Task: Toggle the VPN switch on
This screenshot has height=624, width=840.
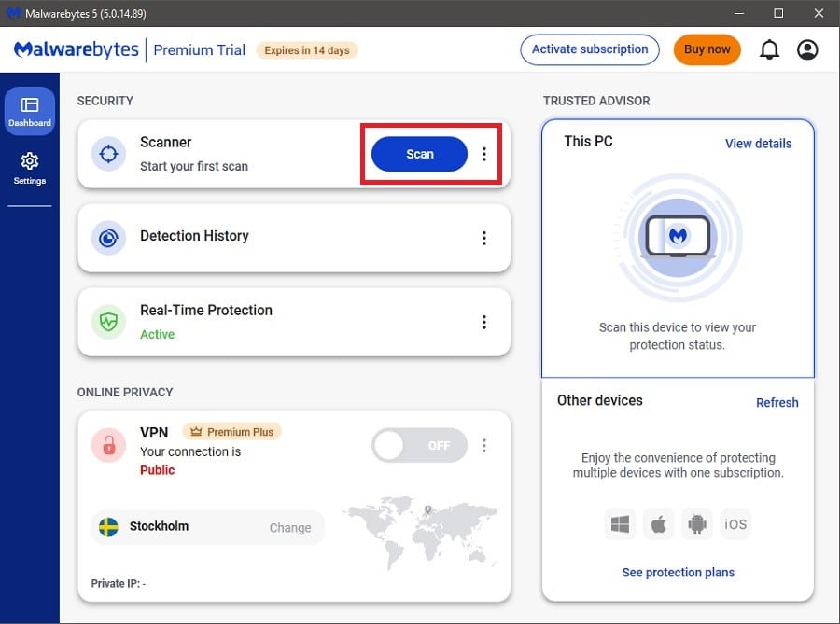Action: point(419,445)
